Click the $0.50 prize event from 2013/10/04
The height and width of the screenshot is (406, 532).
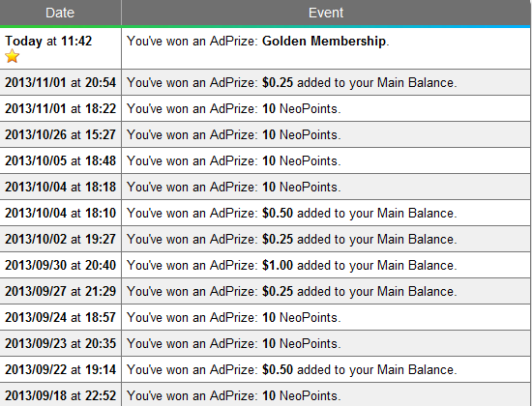pos(292,213)
